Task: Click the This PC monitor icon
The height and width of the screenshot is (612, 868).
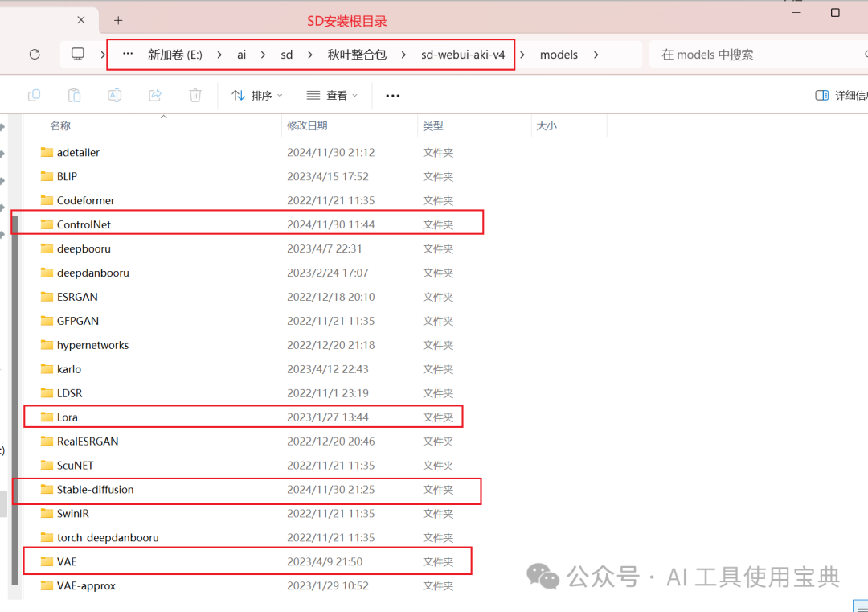Action: (77, 54)
